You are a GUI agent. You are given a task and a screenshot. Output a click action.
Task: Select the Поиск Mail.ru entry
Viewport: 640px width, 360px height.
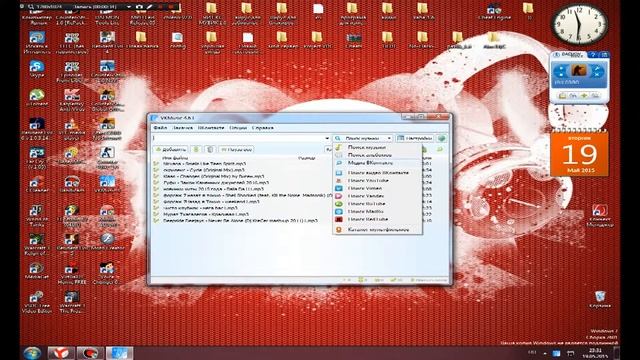coord(378,211)
